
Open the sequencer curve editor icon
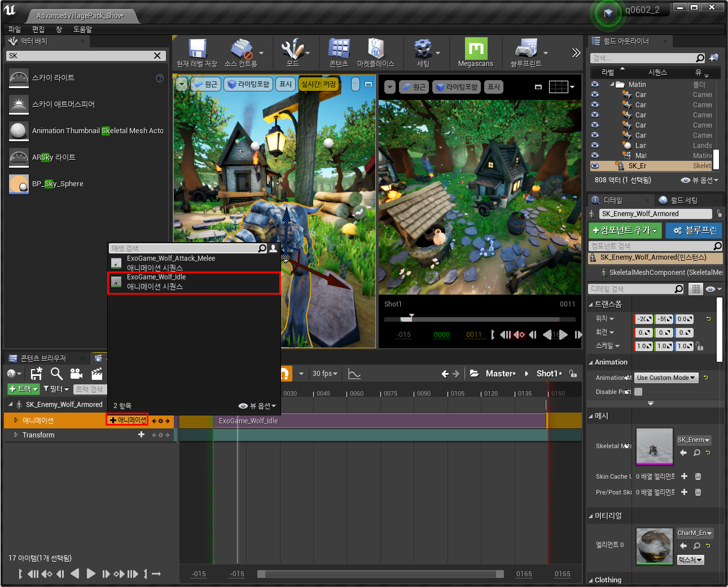[x=354, y=374]
